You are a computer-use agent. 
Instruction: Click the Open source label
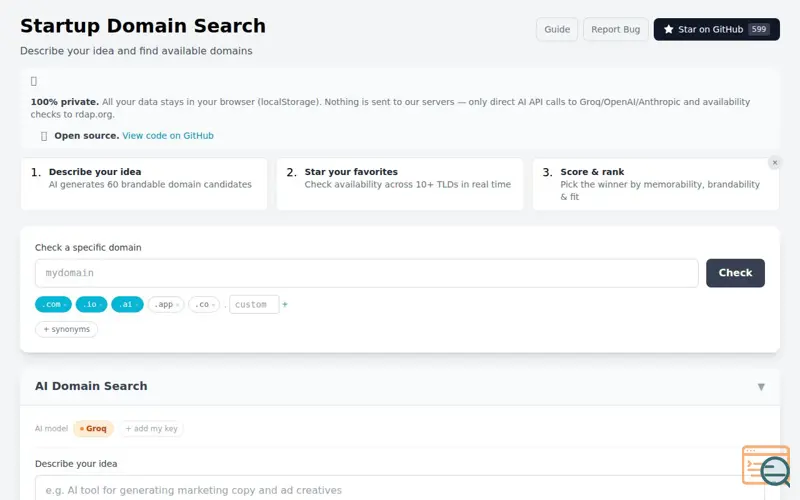pyautogui.click(x=87, y=136)
